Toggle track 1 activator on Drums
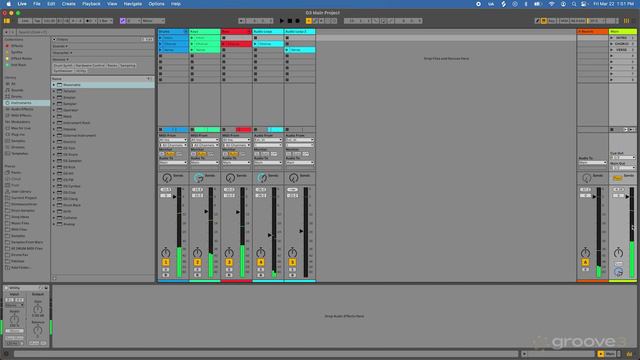 [166, 262]
